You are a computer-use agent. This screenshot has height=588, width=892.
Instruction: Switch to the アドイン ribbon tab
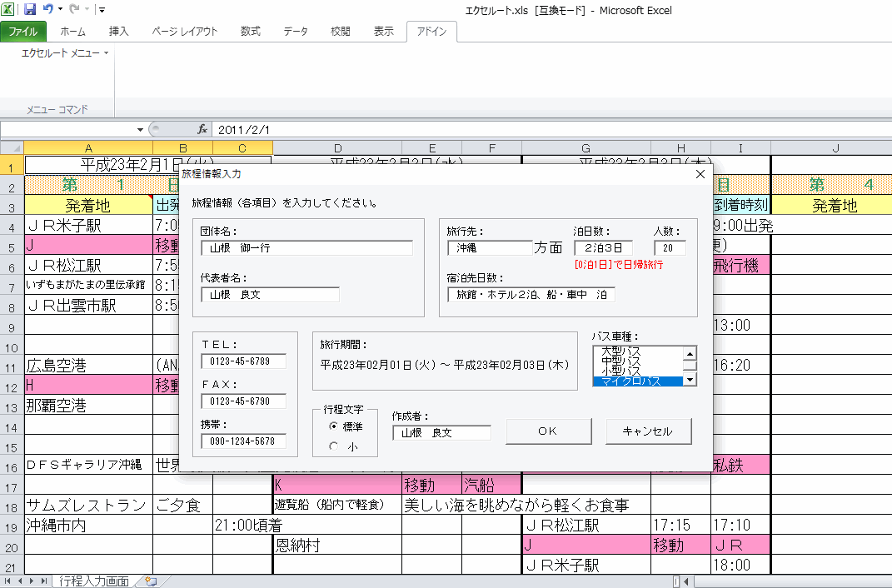[x=431, y=32]
